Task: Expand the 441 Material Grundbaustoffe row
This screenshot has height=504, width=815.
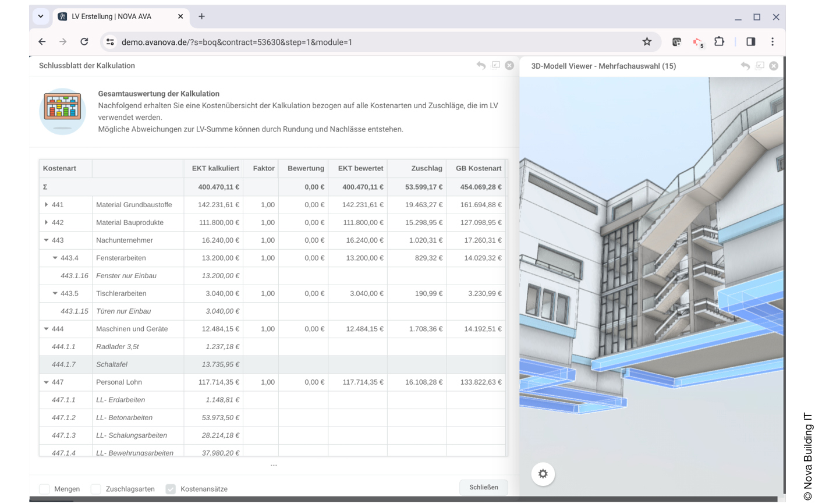Action: click(x=47, y=204)
